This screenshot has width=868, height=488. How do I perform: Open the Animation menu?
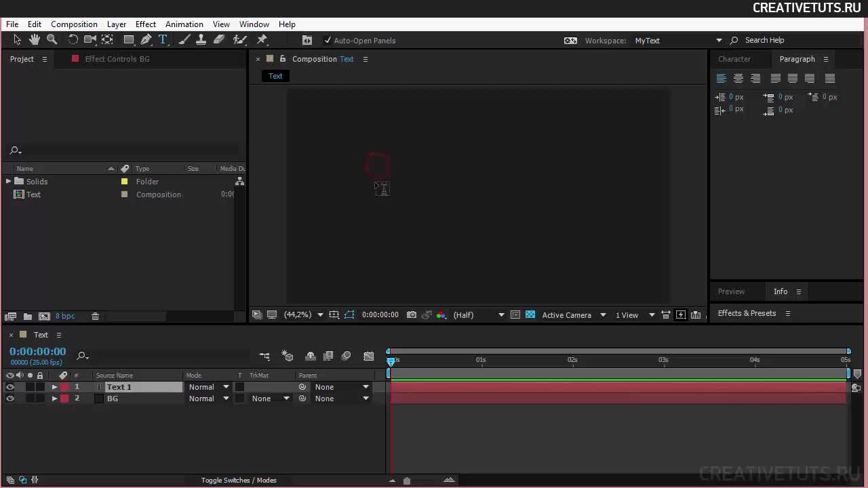pyautogui.click(x=184, y=24)
